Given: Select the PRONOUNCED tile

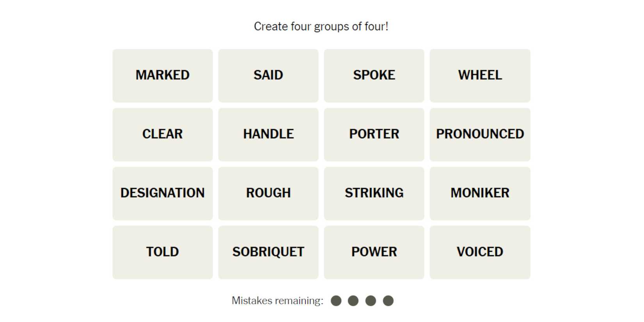Looking at the screenshot, I should [480, 134].
